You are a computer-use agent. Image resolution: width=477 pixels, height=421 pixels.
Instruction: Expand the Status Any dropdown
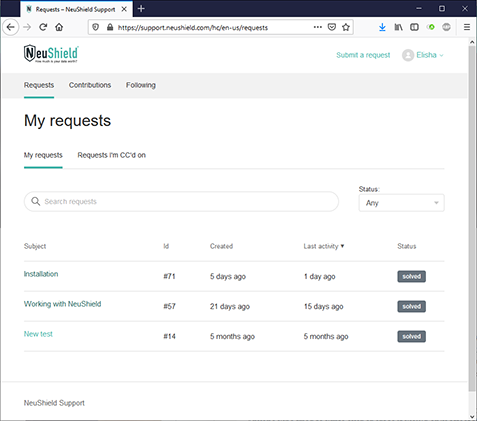(x=401, y=203)
